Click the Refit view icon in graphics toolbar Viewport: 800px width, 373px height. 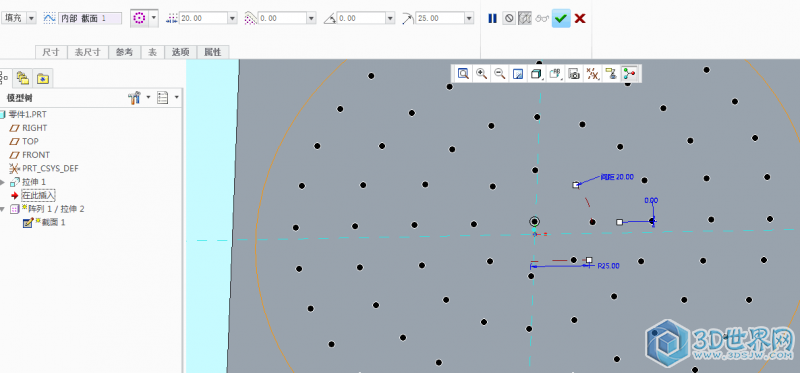pos(463,74)
